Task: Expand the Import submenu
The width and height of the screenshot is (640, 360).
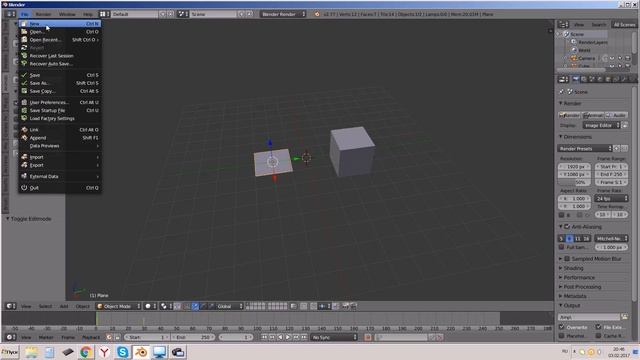Action: click(60, 157)
